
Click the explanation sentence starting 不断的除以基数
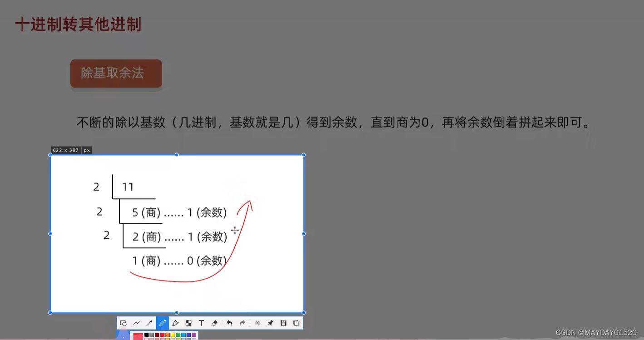[x=333, y=123]
